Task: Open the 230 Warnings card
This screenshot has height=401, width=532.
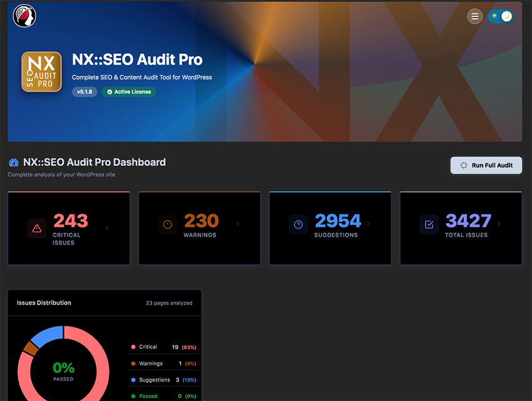Action: (200, 228)
